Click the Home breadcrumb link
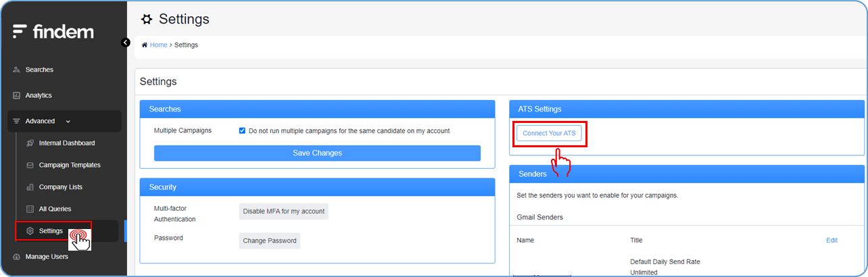The image size is (868, 277). tap(158, 45)
